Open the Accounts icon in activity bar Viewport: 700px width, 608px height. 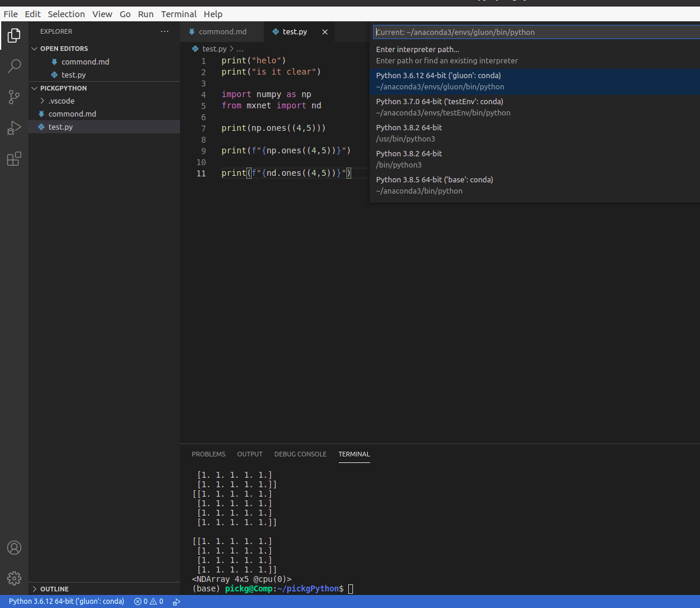click(14, 548)
